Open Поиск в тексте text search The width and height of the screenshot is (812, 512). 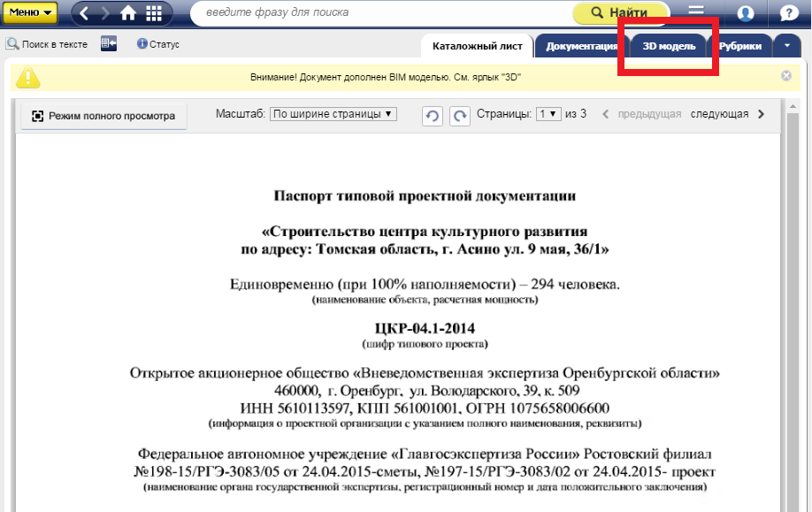(x=47, y=44)
